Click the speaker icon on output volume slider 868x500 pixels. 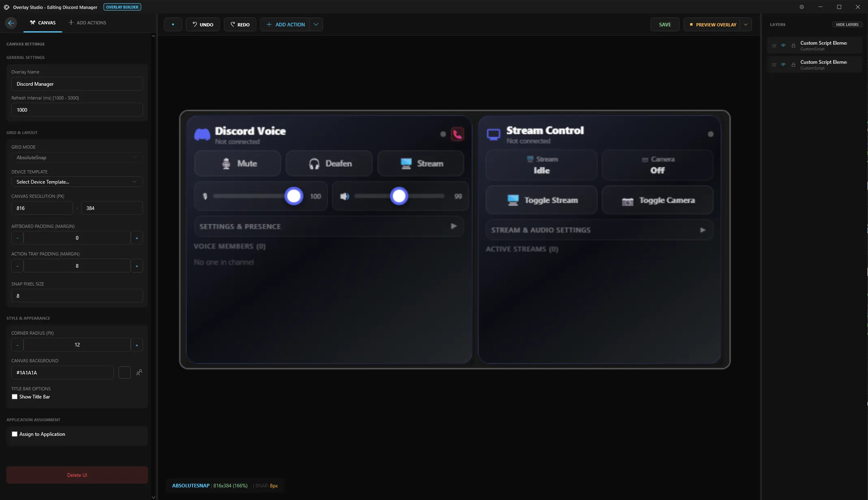pos(345,196)
